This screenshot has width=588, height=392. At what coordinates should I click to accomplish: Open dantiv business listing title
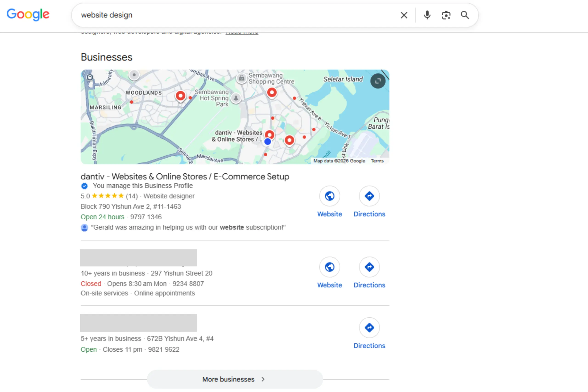185,177
